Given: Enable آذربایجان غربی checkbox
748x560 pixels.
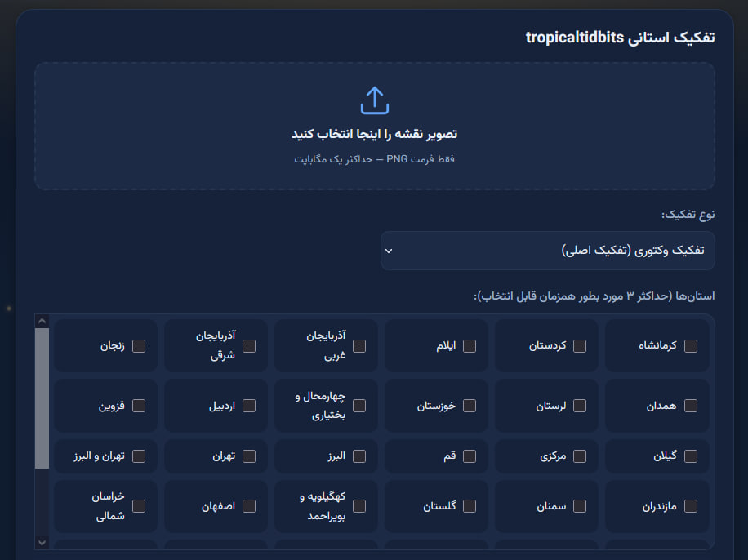Looking at the screenshot, I should point(359,346).
